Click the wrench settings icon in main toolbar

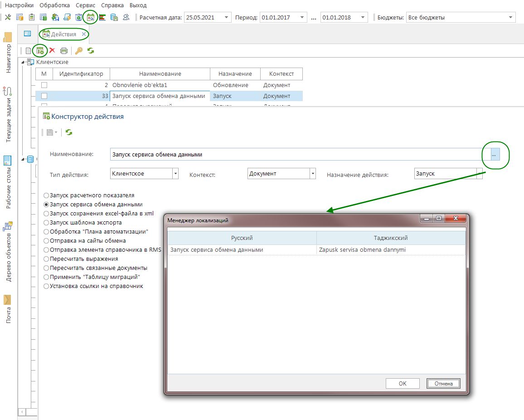pos(8,18)
